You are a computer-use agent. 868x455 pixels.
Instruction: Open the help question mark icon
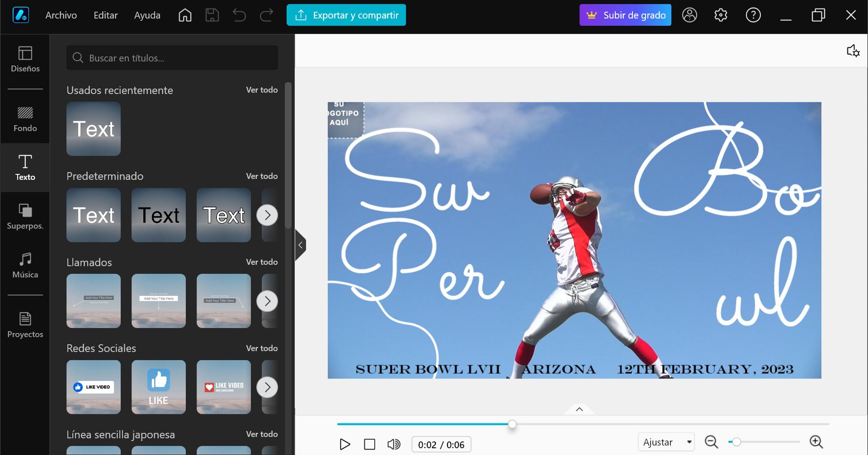coord(753,15)
